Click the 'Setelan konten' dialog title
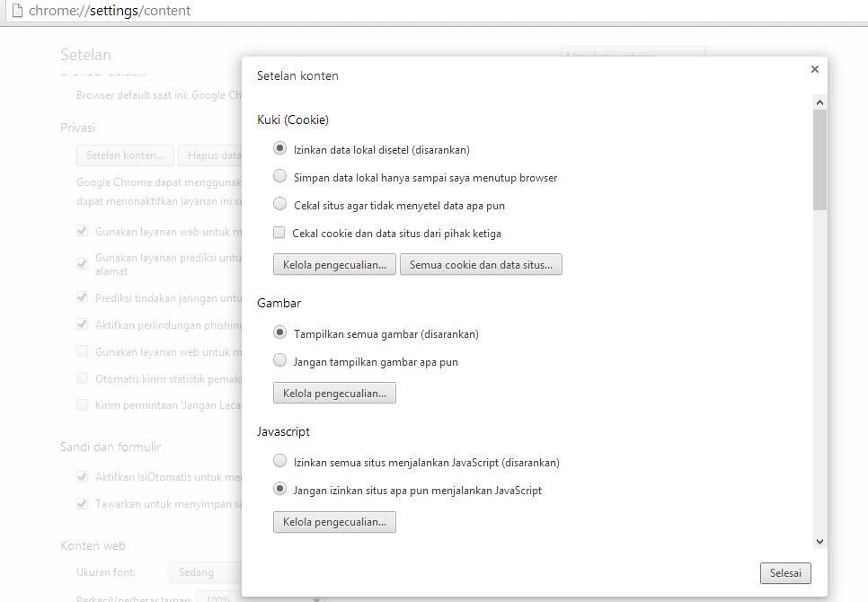 tap(297, 75)
